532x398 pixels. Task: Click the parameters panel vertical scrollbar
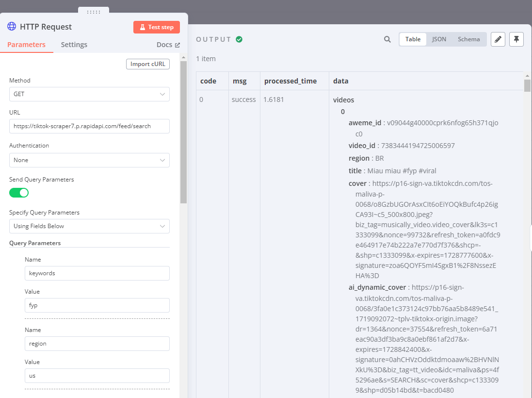click(x=183, y=131)
